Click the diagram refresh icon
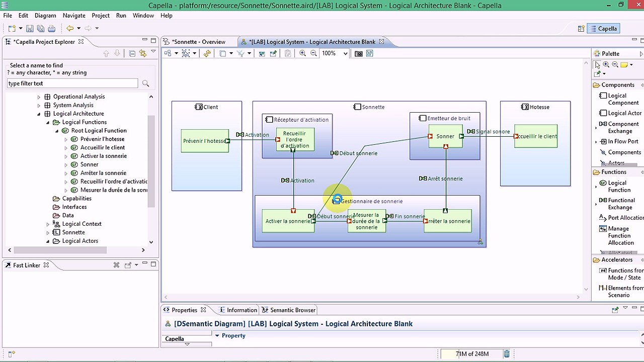This screenshot has width=644, height=362. click(x=207, y=53)
